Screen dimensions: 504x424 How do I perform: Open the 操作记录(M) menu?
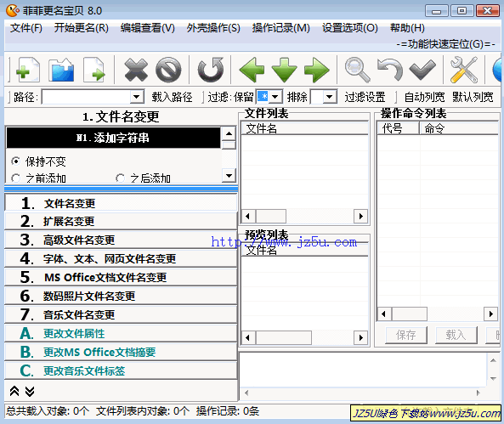pos(281,28)
